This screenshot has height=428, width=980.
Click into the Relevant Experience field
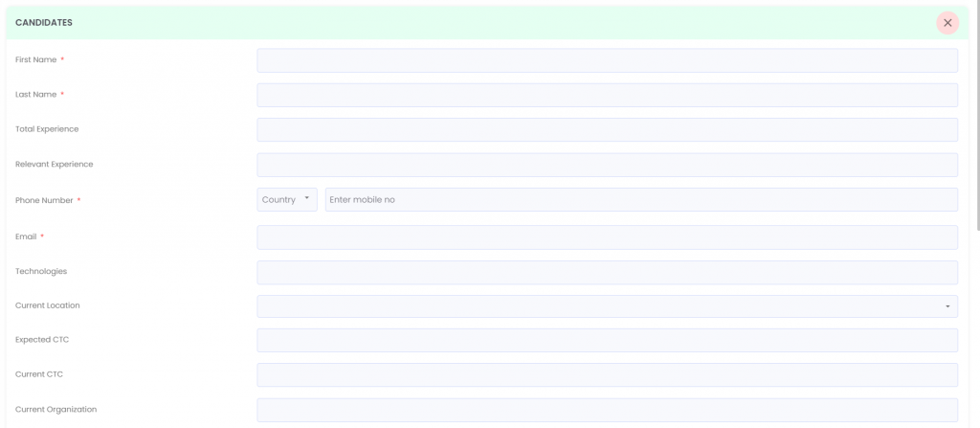pos(607,165)
